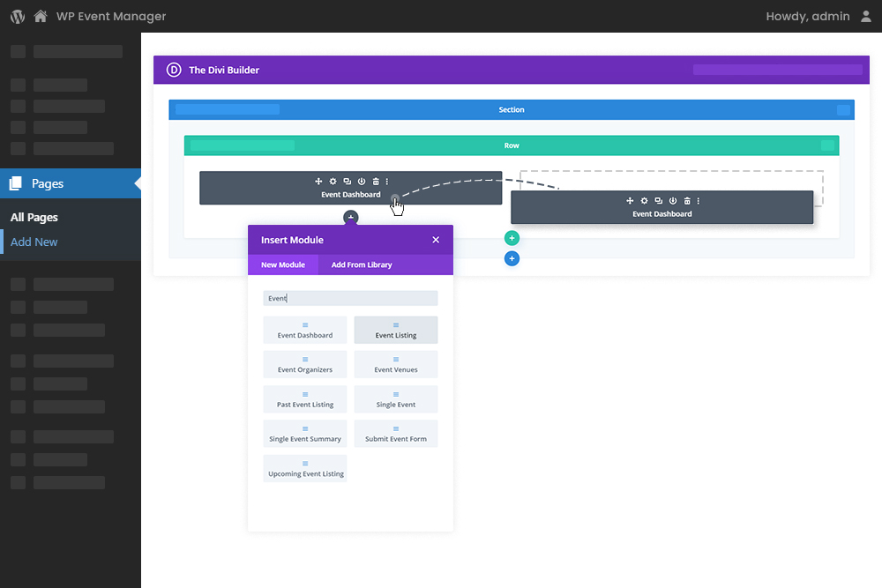The height and width of the screenshot is (588, 882).
Task: Insert the Single Event Summary module
Action: (x=305, y=434)
